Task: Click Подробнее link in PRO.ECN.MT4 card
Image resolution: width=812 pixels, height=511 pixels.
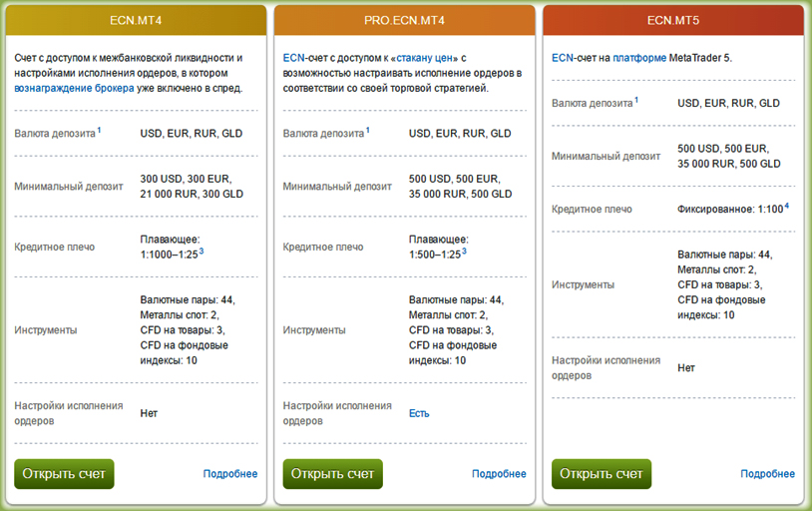Action: tap(499, 474)
